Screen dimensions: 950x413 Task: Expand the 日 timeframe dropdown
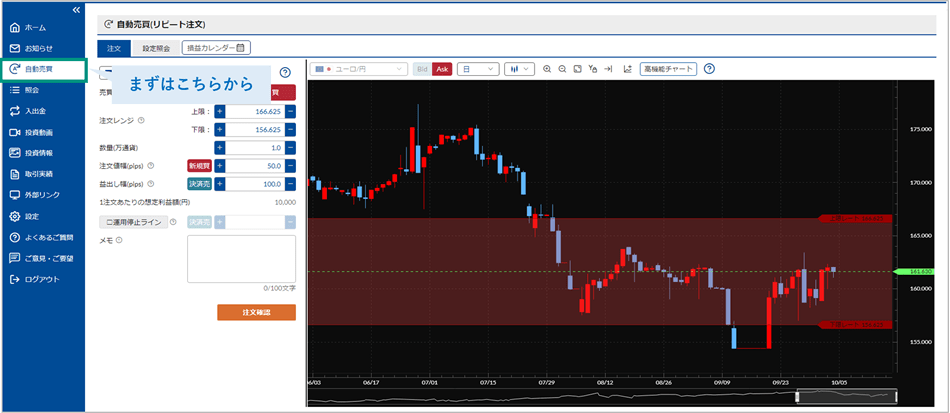pyautogui.click(x=477, y=69)
